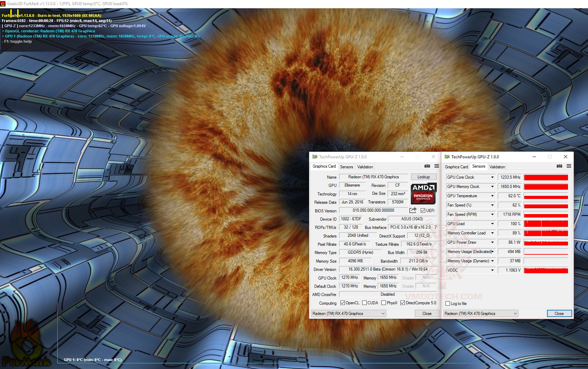
Task: Click the Memory Usage (Dedicated) sensor graph
Action: pos(546,252)
